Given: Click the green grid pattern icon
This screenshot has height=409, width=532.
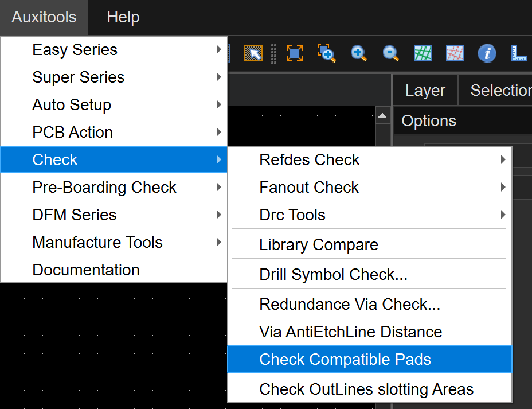Looking at the screenshot, I should coord(423,54).
